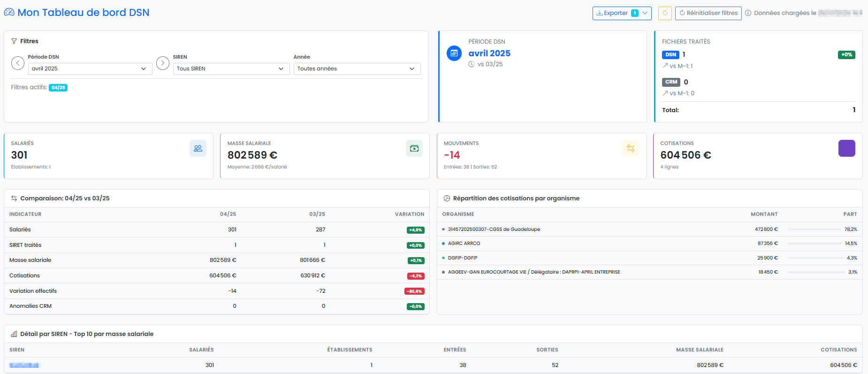This screenshot has width=868, height=374.
Task: Click the Mouvements swap arrows icon
Action: click(x=631, y=148)
